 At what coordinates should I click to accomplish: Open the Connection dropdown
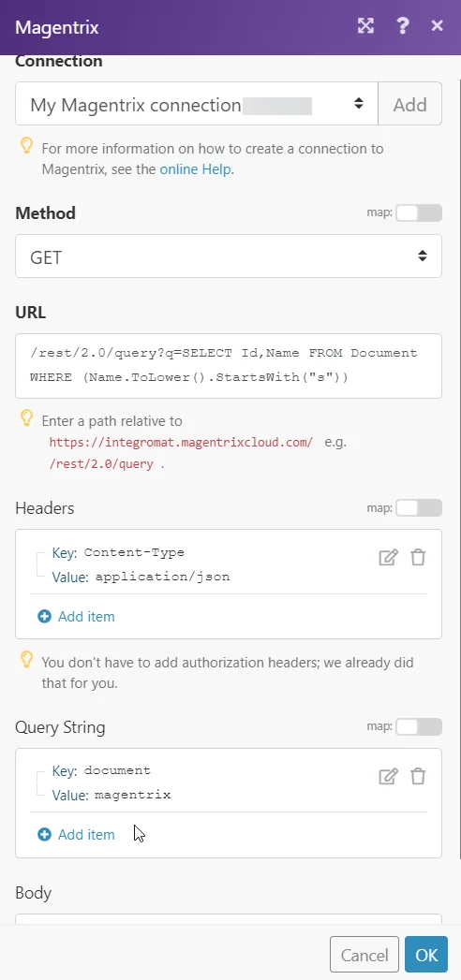tap(197, 104)
